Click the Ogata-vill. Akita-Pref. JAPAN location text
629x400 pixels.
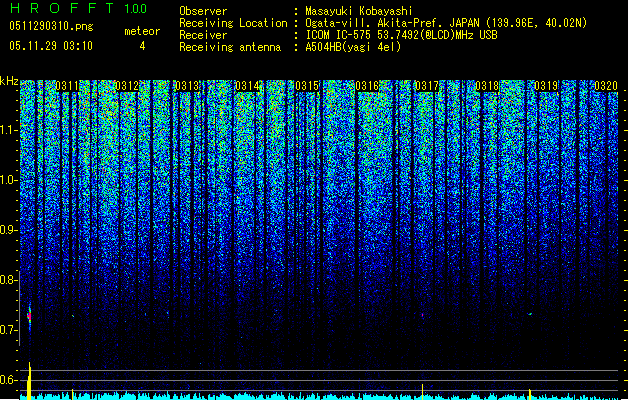(x=446, y=23)
